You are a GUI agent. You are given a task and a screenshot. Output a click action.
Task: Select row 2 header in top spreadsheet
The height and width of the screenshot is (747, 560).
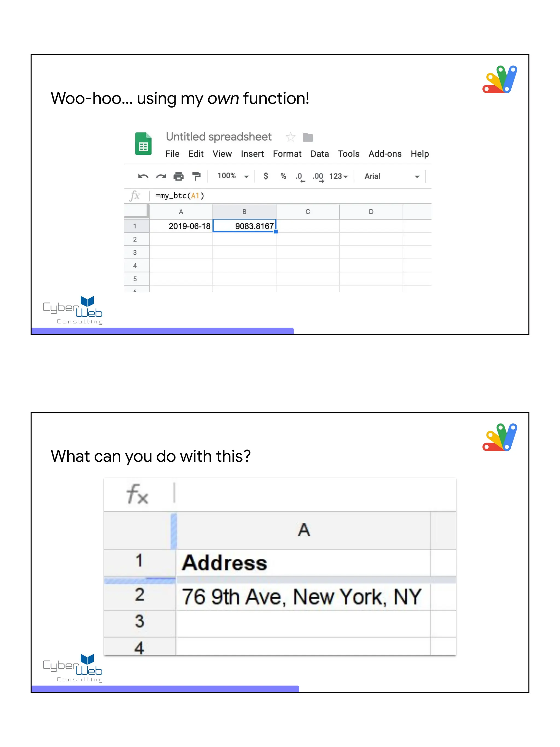136,239
